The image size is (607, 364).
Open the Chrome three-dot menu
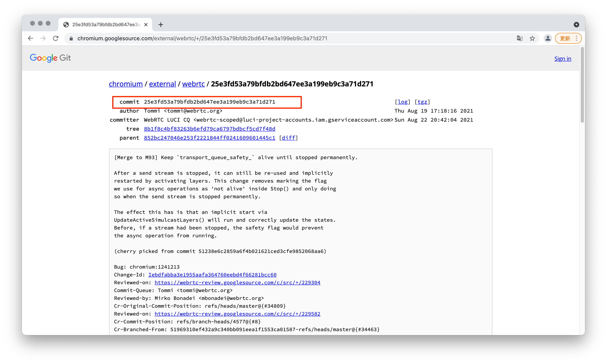[576, 38]
